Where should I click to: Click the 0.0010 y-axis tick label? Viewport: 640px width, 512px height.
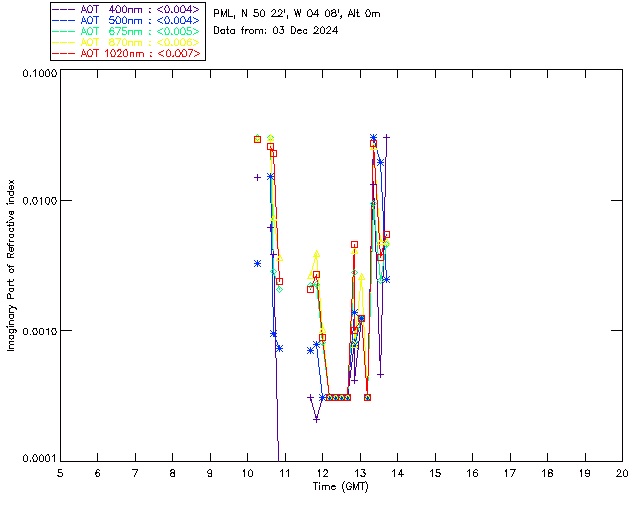(x=39, y=331)
